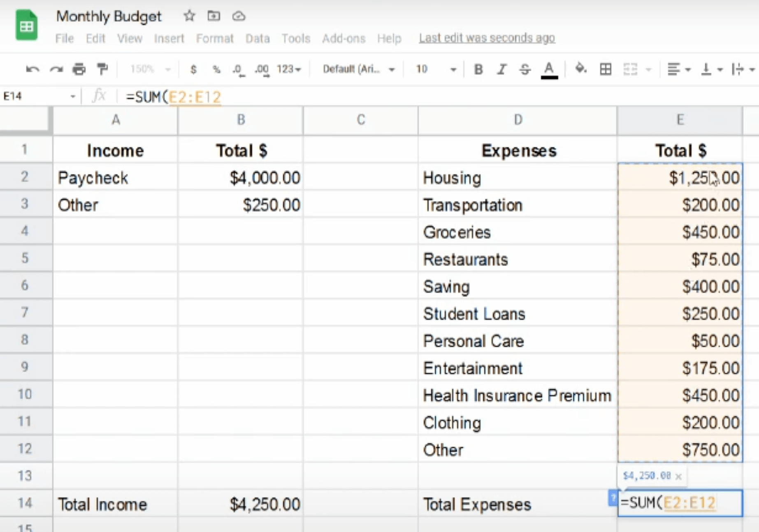
Task: Expand the name box dropdown arrow
Action: click(x=73, y=97)
